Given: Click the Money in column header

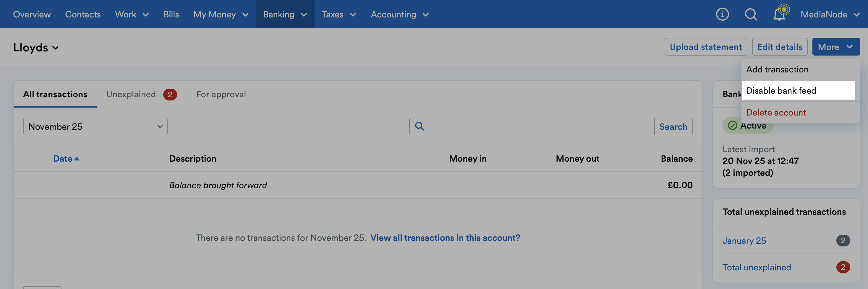Looking at the screenshot, I should pyautogui.click(x=468, y=159).
